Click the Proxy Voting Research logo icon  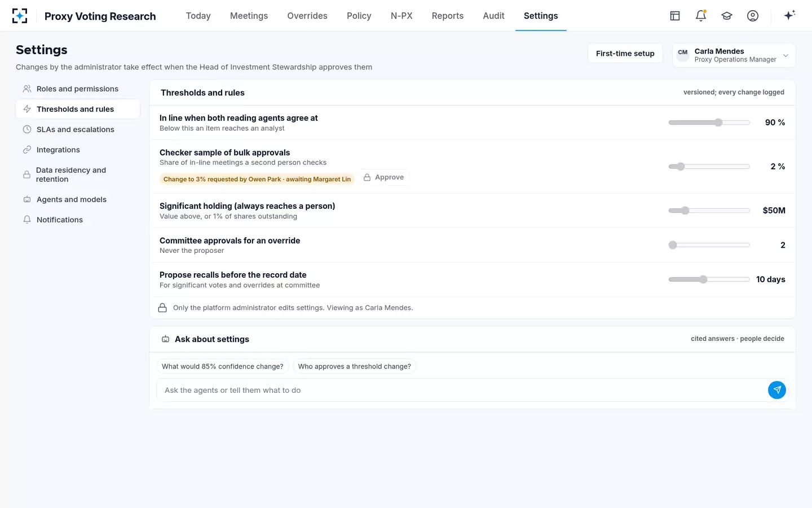[x=20, y=16]
